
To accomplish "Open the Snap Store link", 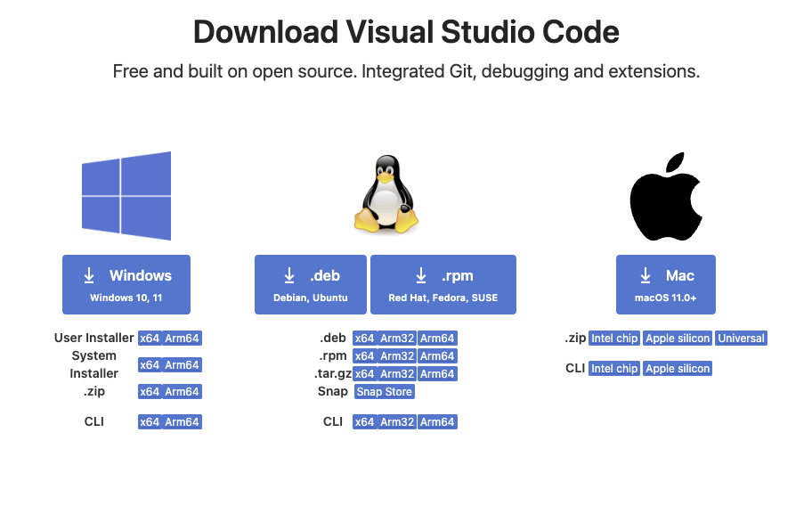I will [384, 392].
